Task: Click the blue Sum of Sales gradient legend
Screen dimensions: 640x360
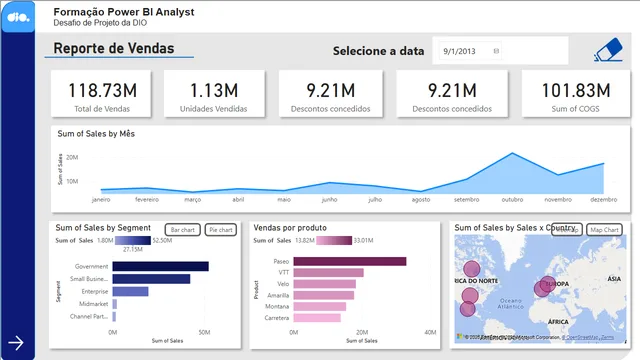Action: pyautogui.click(x=133, y=240)
